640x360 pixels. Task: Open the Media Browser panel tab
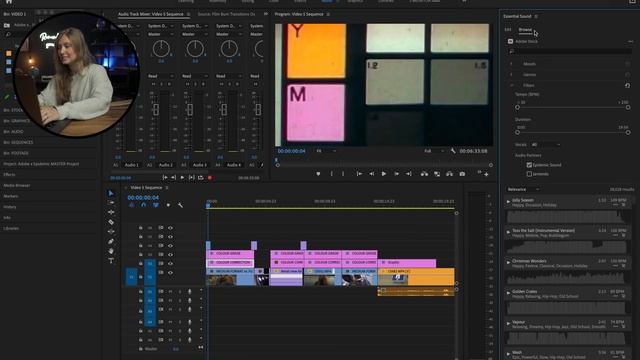(x=17, y=185)
